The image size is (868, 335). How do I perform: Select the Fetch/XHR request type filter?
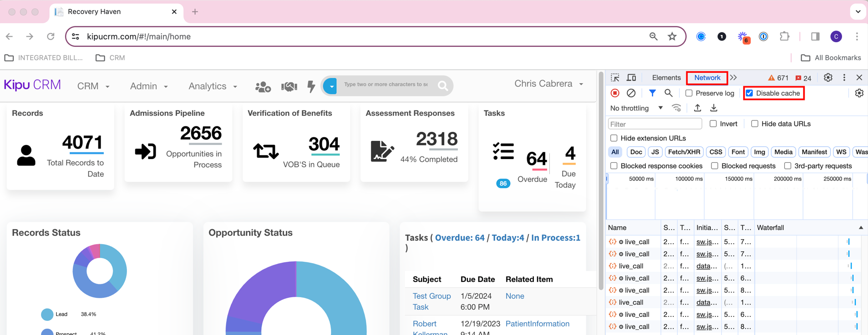[684, 152]
